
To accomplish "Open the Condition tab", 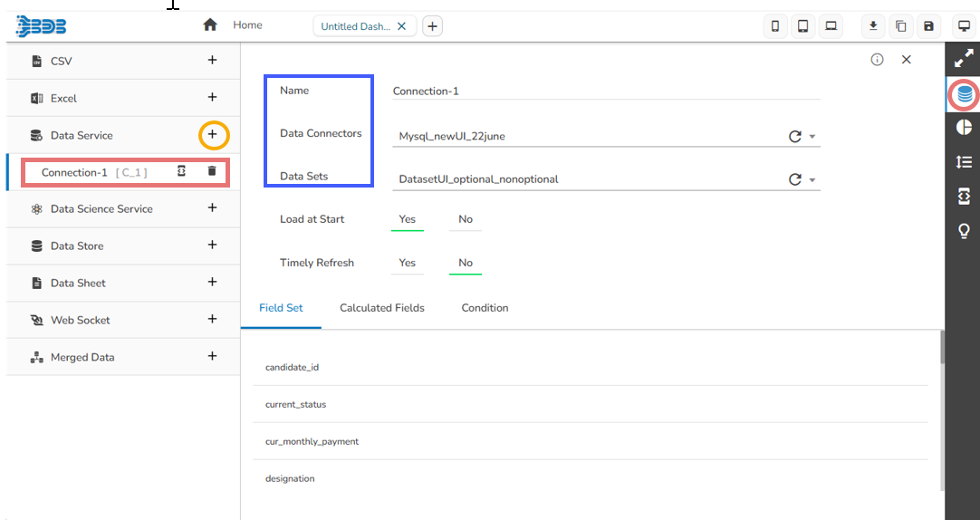I will tap(485, 308).
